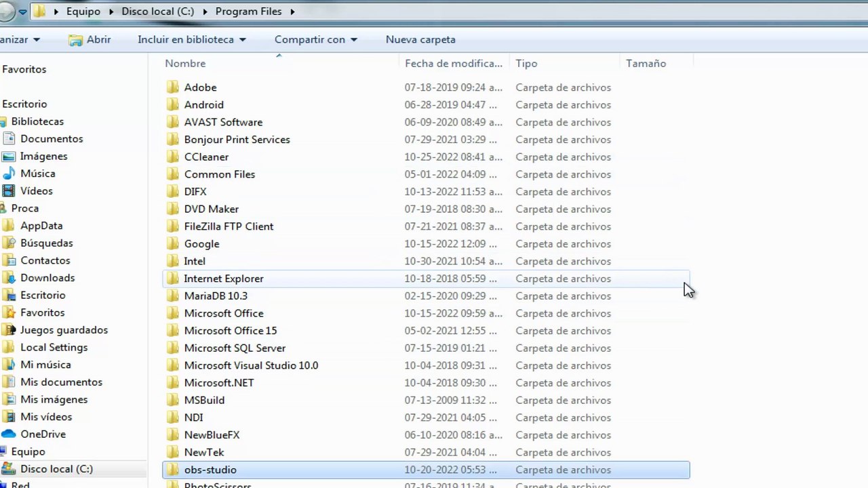Click the Bibliotecas item in sidebar
Image resolution: width=868 pixels, height=488 pixels.
click(37, 121)
